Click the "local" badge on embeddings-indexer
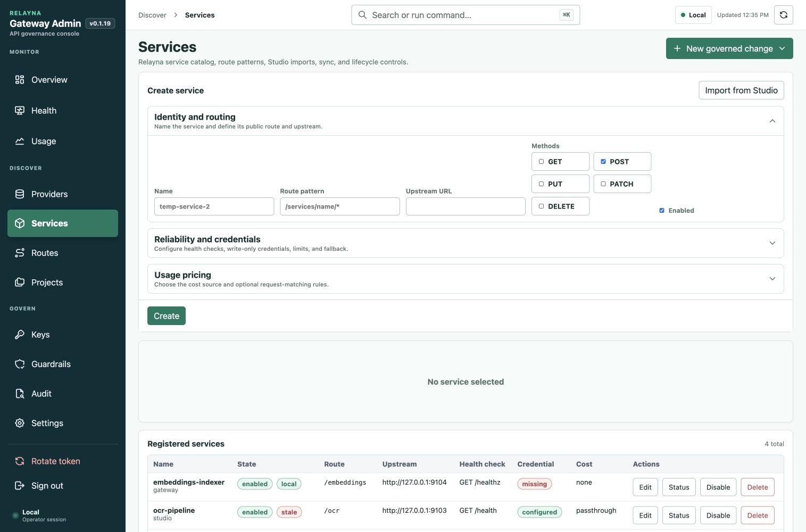806x532 pixels. point(289,484)
